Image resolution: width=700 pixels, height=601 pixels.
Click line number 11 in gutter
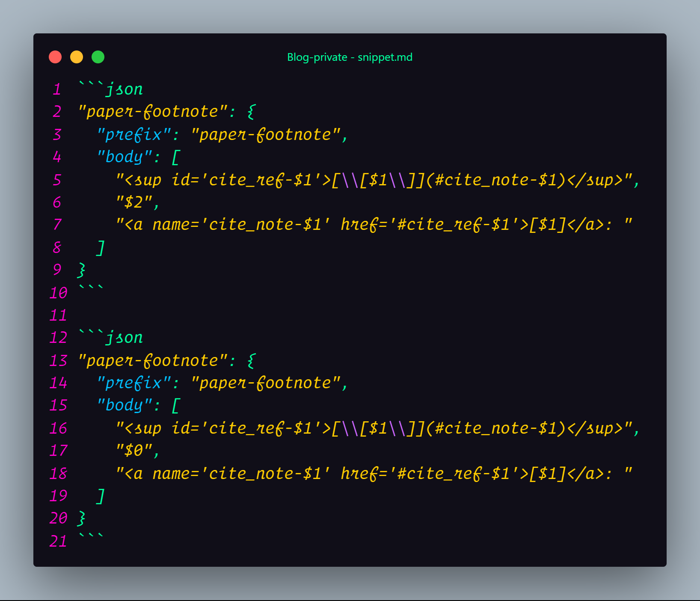point(58,315)
